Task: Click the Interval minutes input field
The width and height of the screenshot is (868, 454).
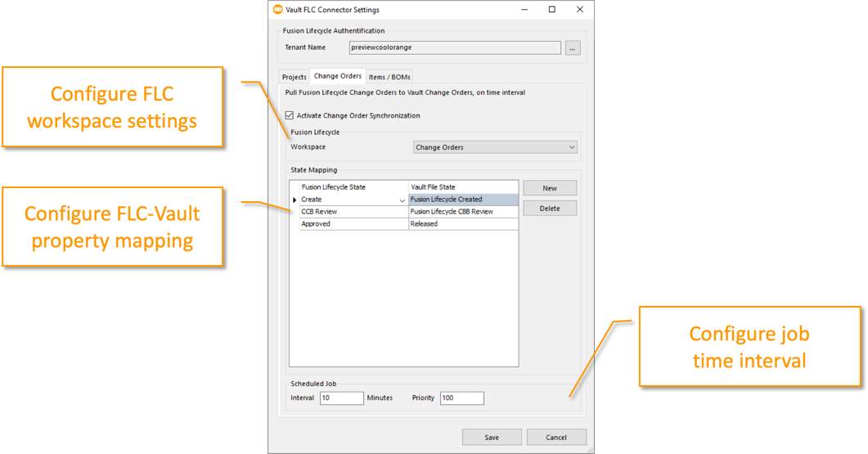Action: (341, 398)
